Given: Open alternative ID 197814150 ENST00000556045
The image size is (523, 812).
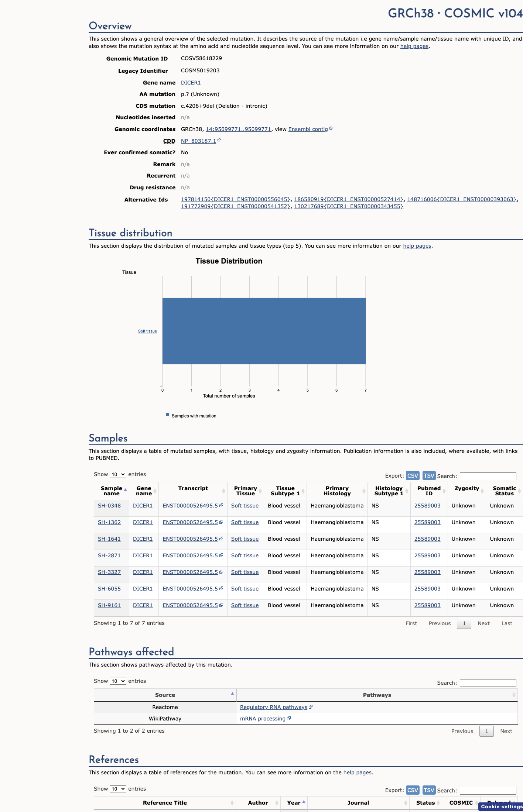Looking at the screenshot, I should [x=236, y=199].
